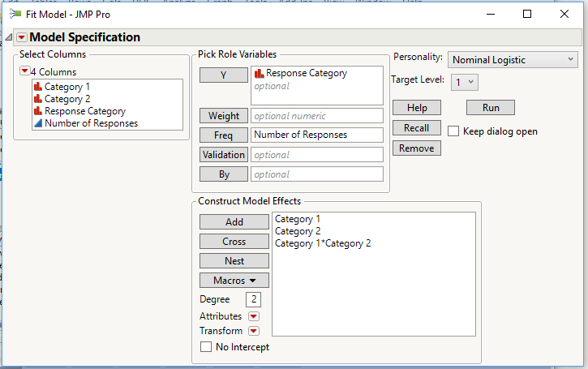Select the Number of Responses column
The width and height of the screenshot is (588, 369).
91,123
